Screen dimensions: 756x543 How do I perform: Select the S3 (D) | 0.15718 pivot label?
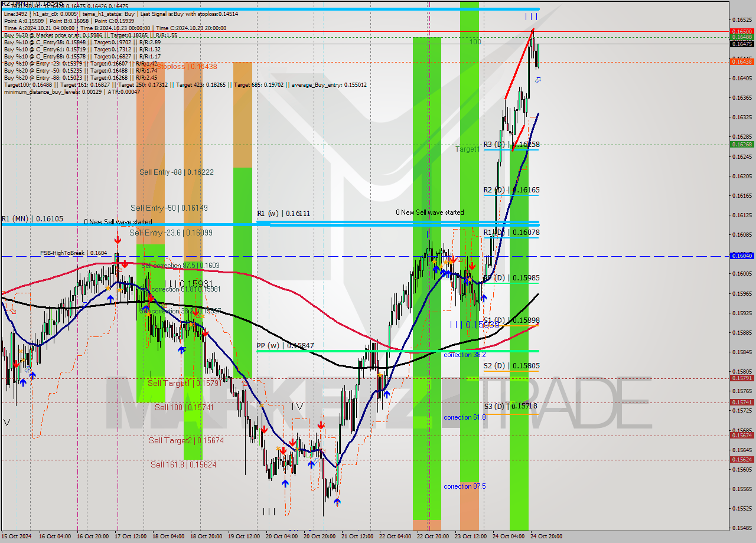point(510,406)
